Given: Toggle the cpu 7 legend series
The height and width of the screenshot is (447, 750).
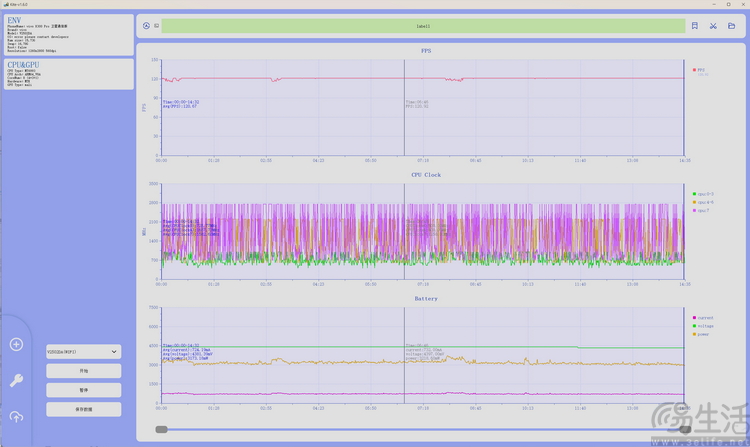Looking at the screenshot, I should pos(703,211).
